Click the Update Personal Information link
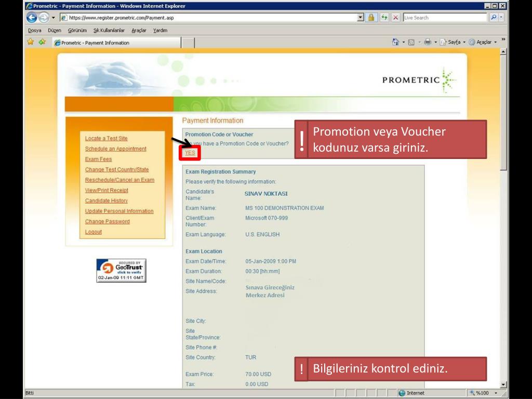The width and height of the screenshot is (532, 399). [x=119, y=211]
